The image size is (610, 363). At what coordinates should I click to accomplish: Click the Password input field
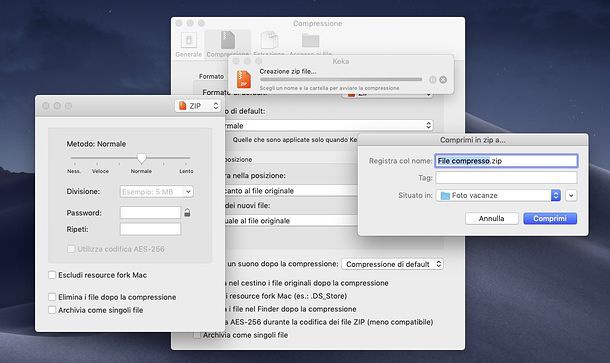151,212
